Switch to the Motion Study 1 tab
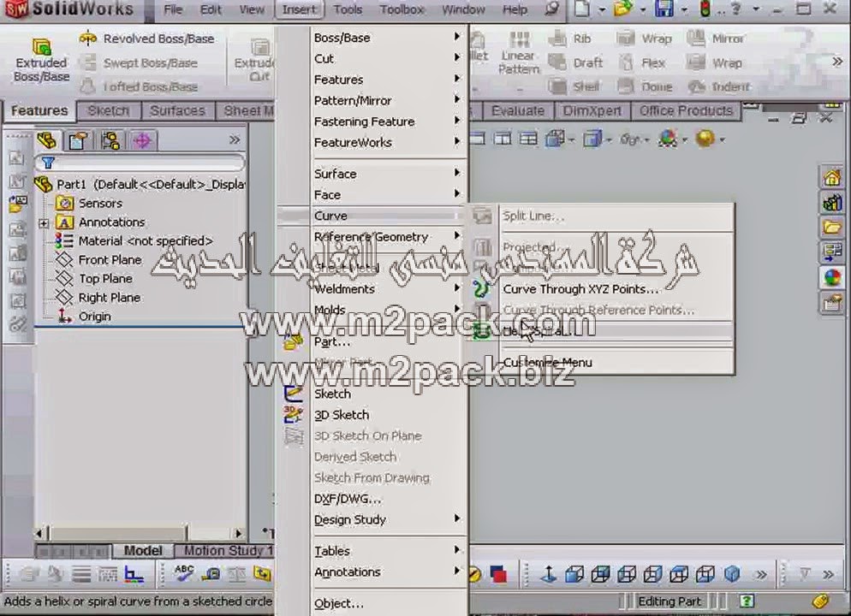 227,551
